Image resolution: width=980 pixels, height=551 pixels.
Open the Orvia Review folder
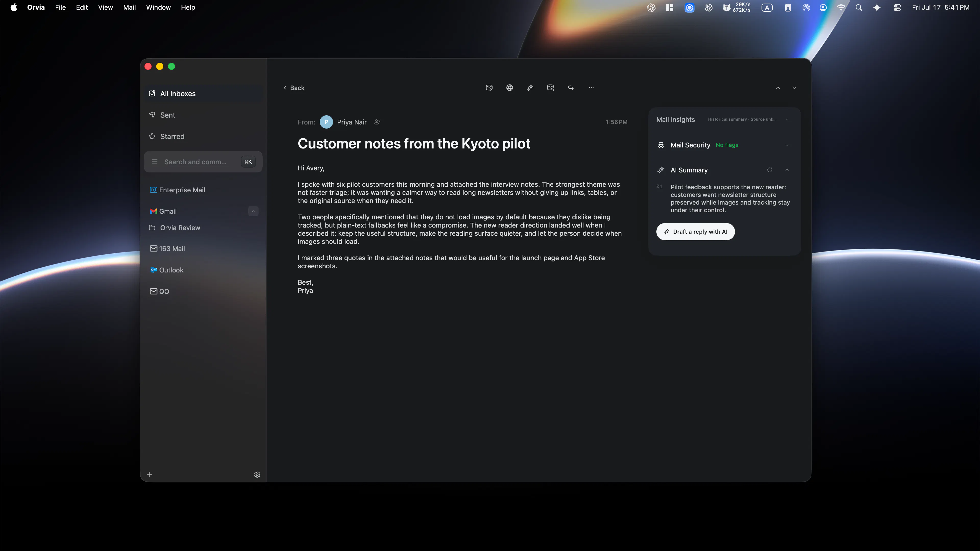(x=203, y=228)
